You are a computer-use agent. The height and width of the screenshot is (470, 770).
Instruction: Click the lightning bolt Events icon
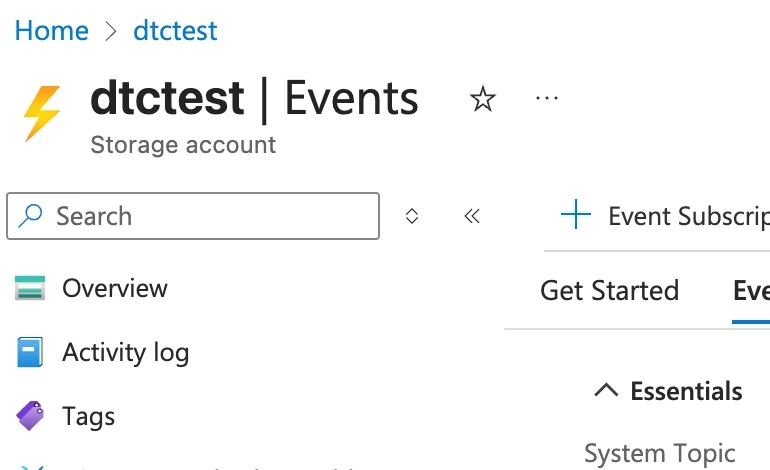[x=43, y=113]
